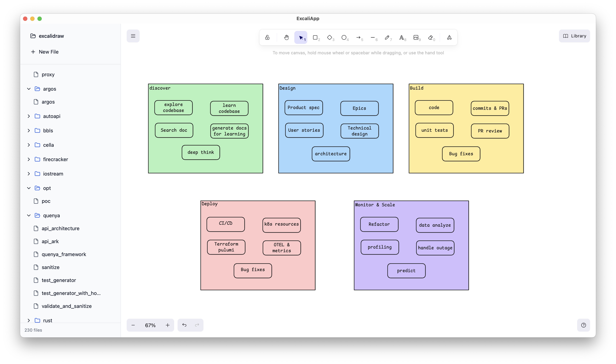Select the Rectangle shape tool

(315, 38)
